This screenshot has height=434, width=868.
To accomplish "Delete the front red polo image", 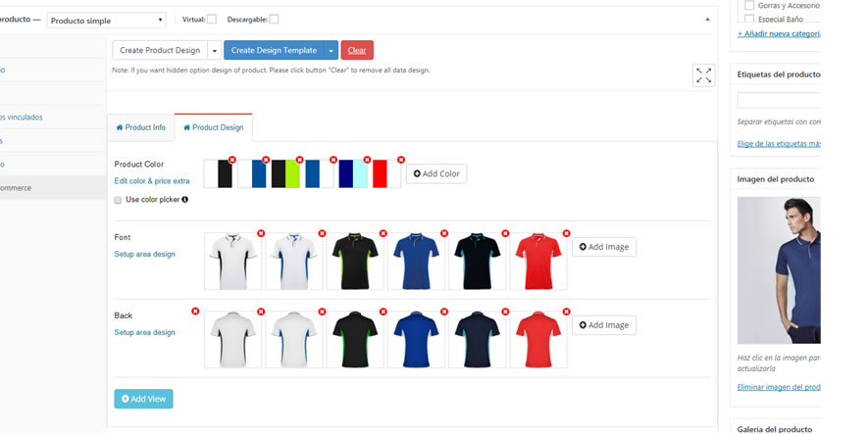I will point(566,233).
